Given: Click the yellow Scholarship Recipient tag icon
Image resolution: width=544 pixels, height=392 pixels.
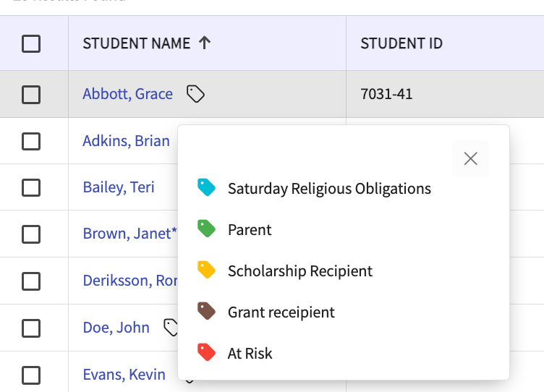Looking at the screenshot, I should click(207, 270).
